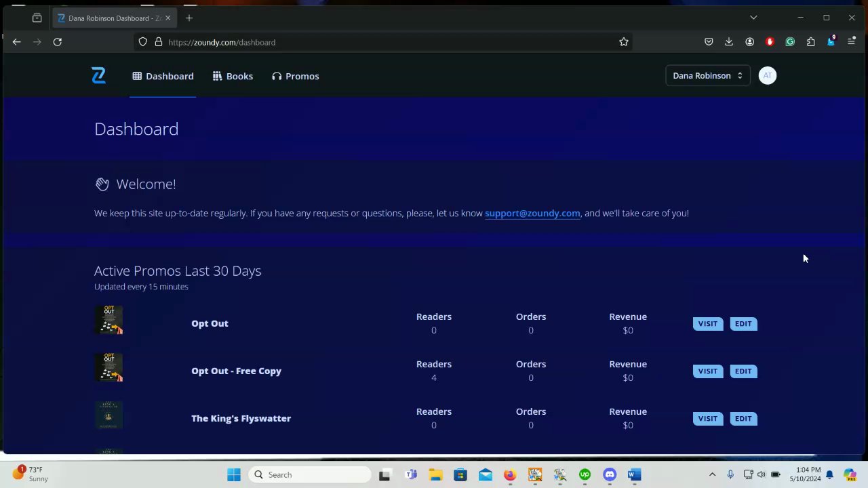Screen dimensions: 868x488
Task: Edit The King's Flyswatter promo
Action: (x=743, y=418)
